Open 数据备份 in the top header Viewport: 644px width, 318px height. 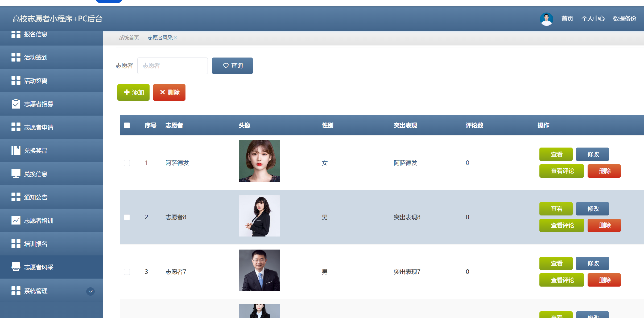(625, 19)
